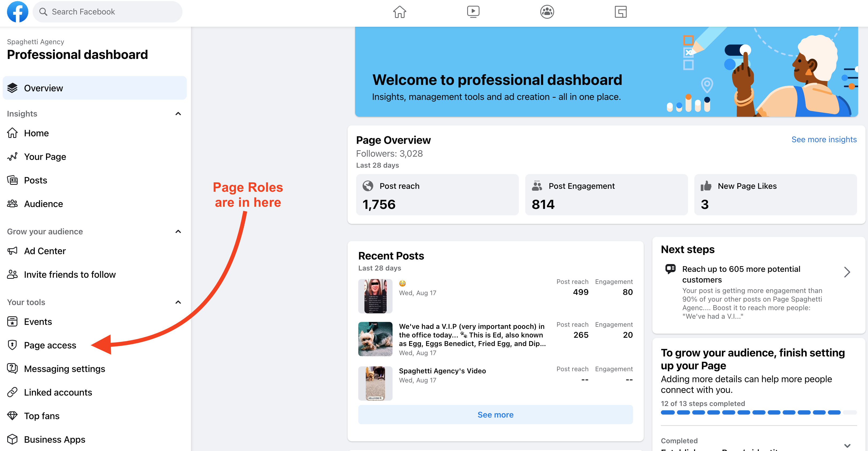Screen dimensions: 868x451
Task: Select the Groups navigation tab icon
Action: click(545, 12)
